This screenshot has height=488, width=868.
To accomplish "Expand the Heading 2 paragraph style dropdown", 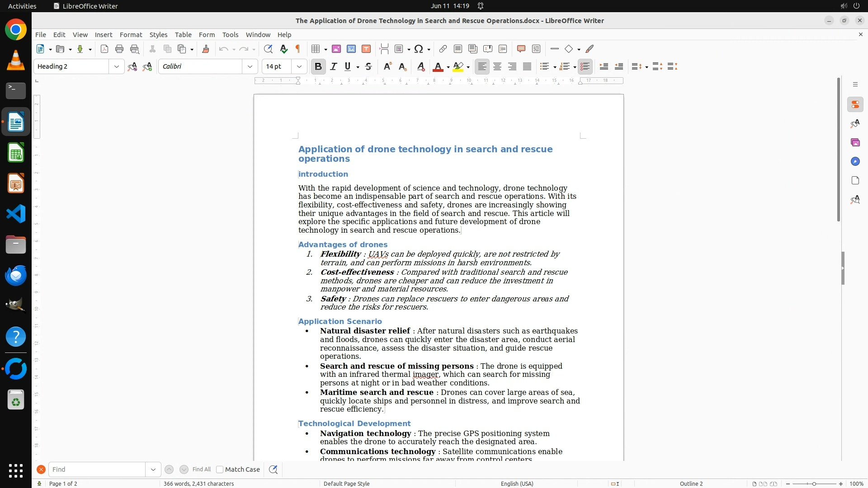I will pos(117,67).
